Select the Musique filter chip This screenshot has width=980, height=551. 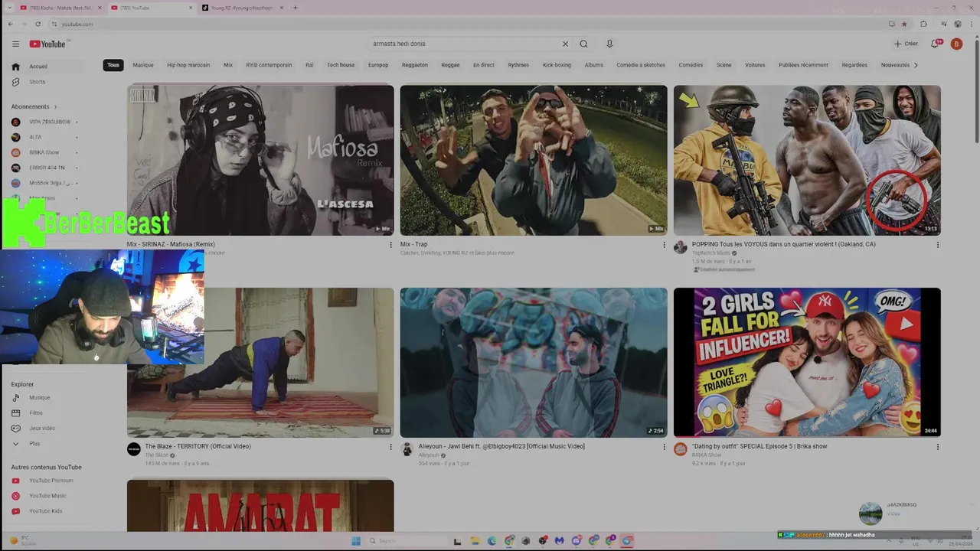coord(143,65)
